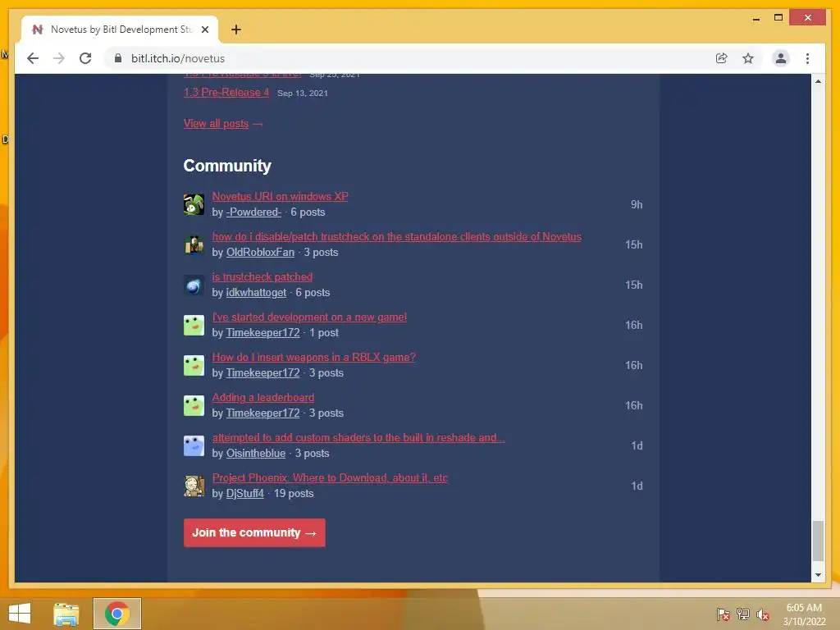Open the Chrome profile menu
The width and height of the screenshot is (840, 630).
[781, 58]
